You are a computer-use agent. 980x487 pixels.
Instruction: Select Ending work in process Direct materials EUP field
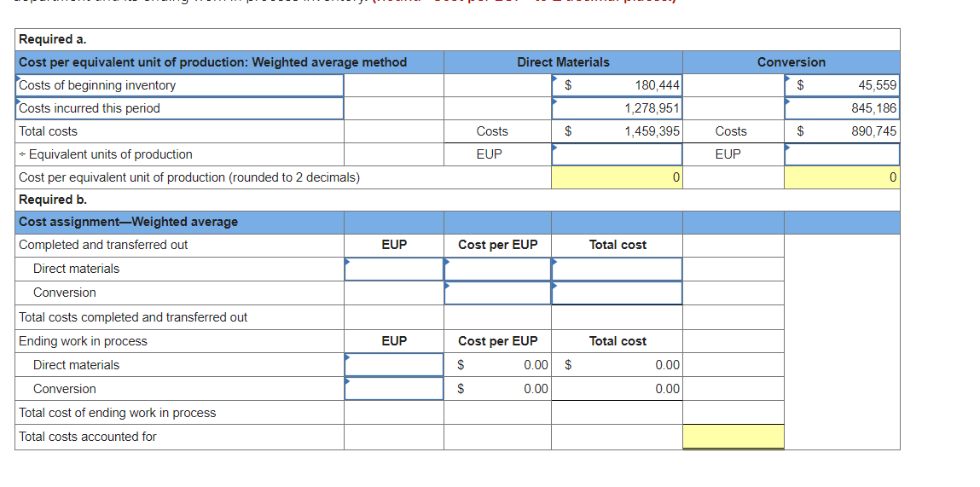[x=394, y=364]
